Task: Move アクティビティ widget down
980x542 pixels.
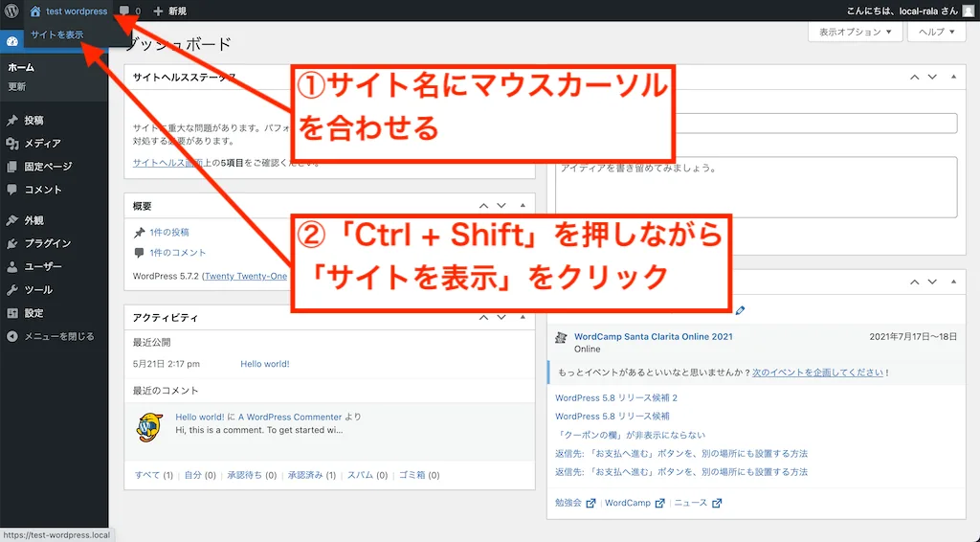Action: click(501, 318)
